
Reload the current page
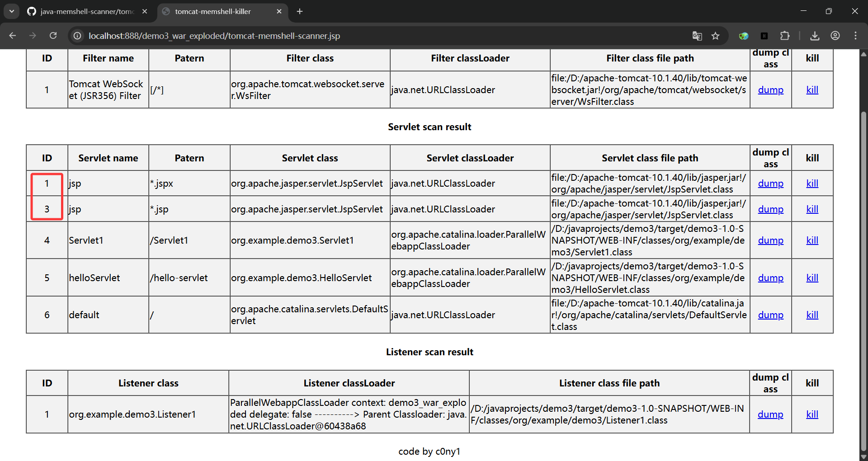(53, 36)
